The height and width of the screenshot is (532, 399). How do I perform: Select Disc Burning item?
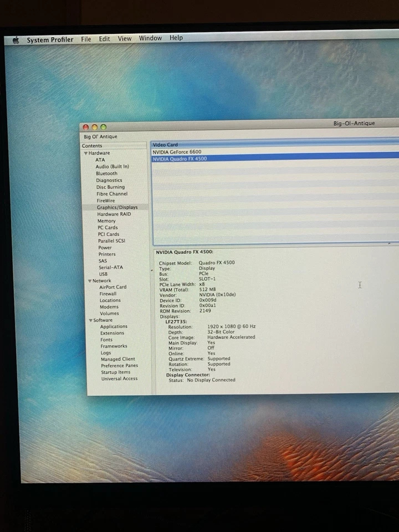tap(111, 187)
